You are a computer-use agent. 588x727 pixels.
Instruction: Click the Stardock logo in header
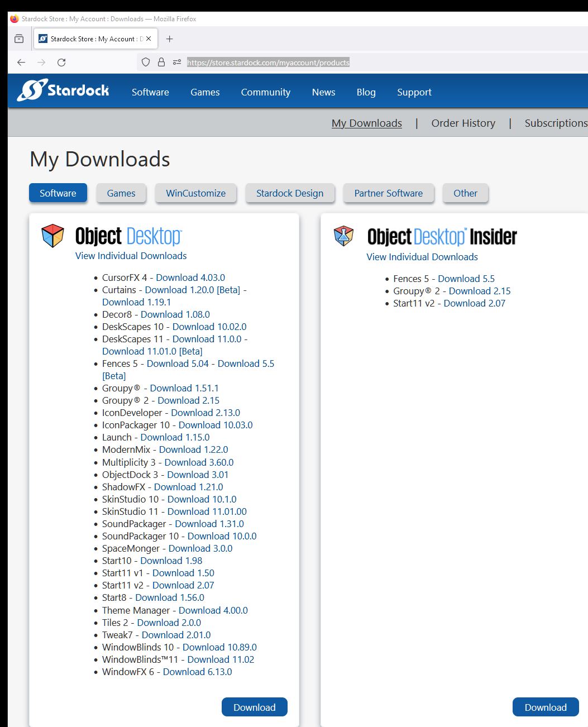[63, 90]
